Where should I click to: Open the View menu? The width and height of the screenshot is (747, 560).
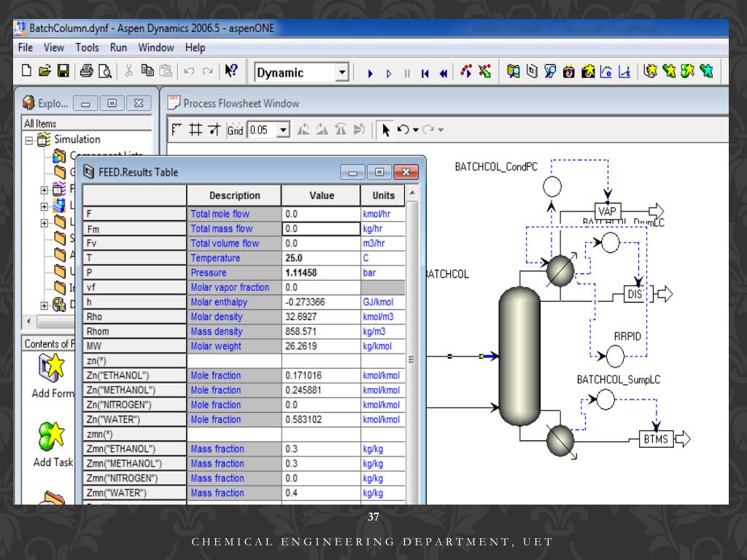[54, 47]
